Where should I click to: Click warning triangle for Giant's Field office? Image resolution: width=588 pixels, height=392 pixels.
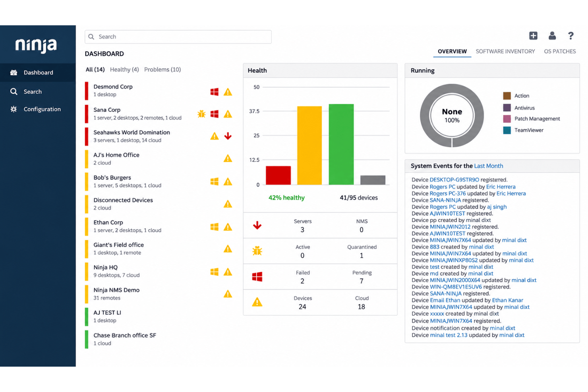coord(228,249)
